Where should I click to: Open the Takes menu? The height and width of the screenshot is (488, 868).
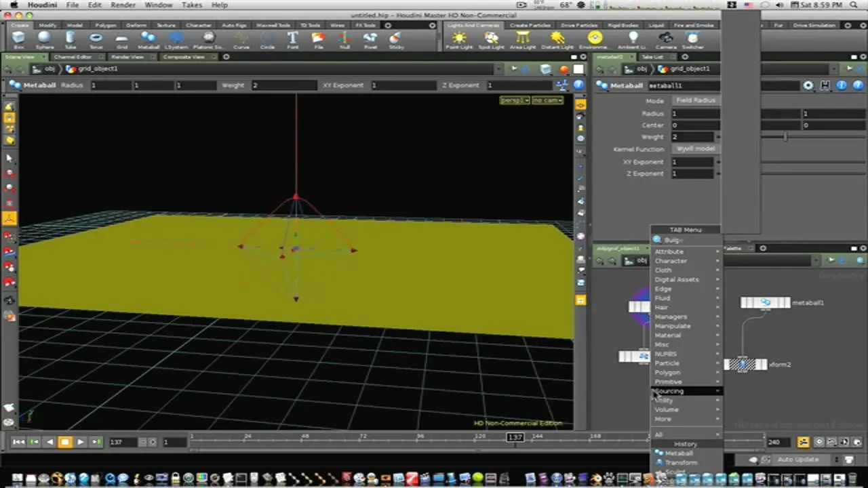[x=192, y=5]
